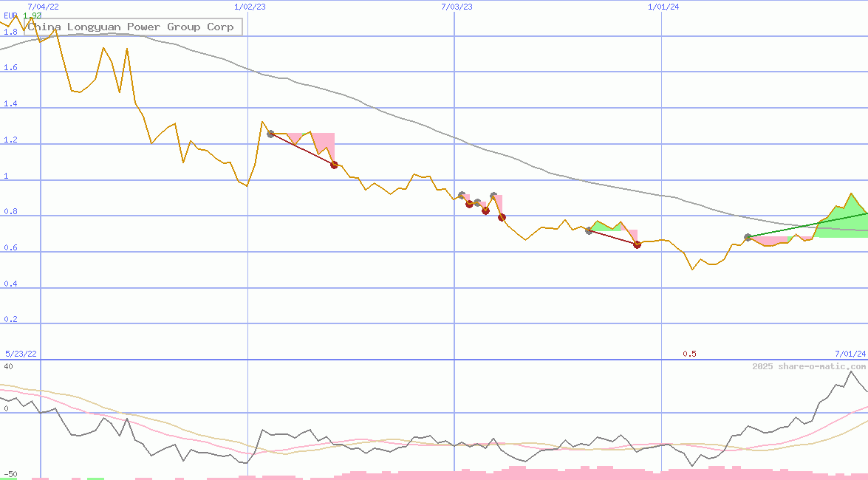Screen dimensions: 868x480
Task: Click the green 1.92 price value
Action: pos(32,16)
